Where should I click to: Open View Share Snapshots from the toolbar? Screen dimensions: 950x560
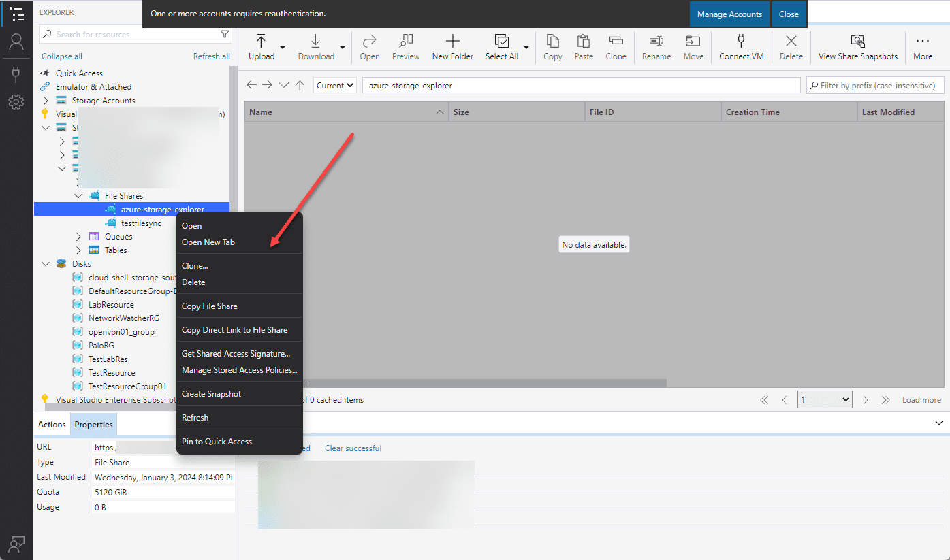(x=858, y=47)
